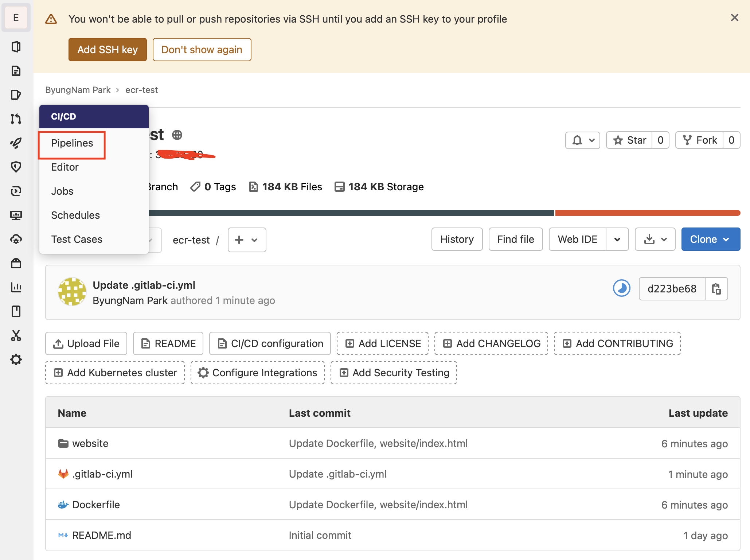Open Repository sidebar icon
The height and width of the screenshot is (560, 750).
(16, 71)
